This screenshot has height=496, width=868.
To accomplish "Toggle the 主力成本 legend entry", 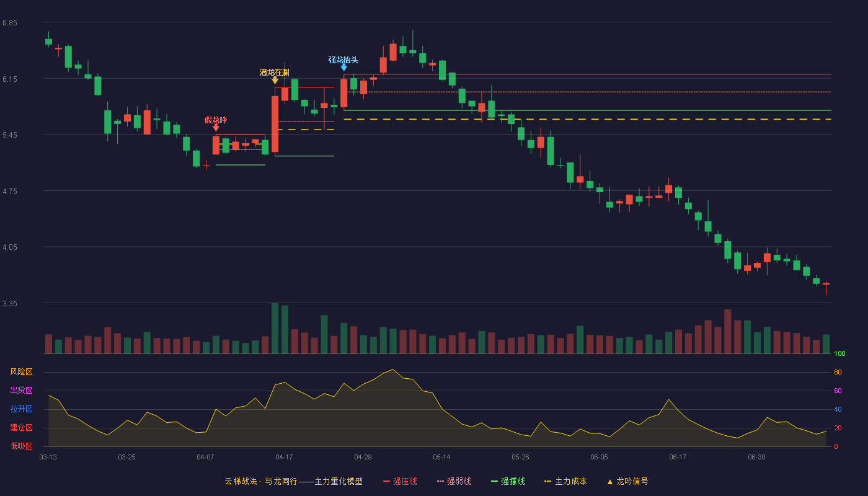I will pyautogui.click(x=565, y=481).
